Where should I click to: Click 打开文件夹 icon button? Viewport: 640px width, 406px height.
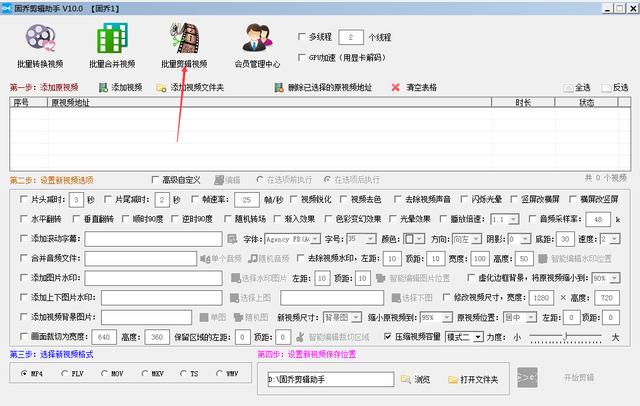[453, 379]
